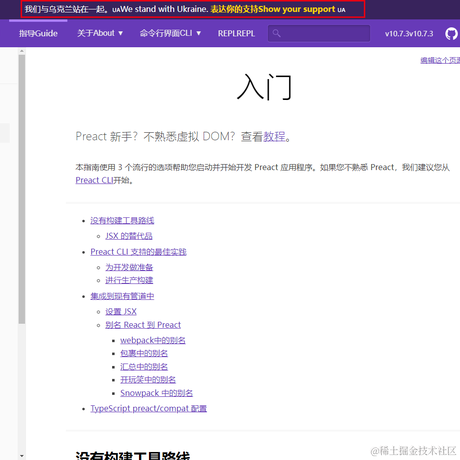Expand the 命令行界面CLI dropdown menu

click(170, 33)
